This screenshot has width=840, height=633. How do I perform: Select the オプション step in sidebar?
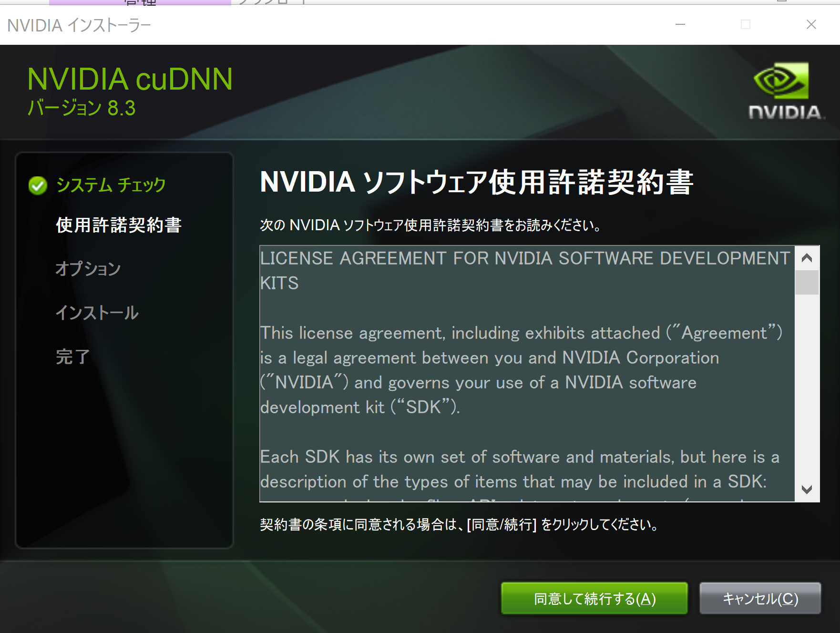pos(88,269)
